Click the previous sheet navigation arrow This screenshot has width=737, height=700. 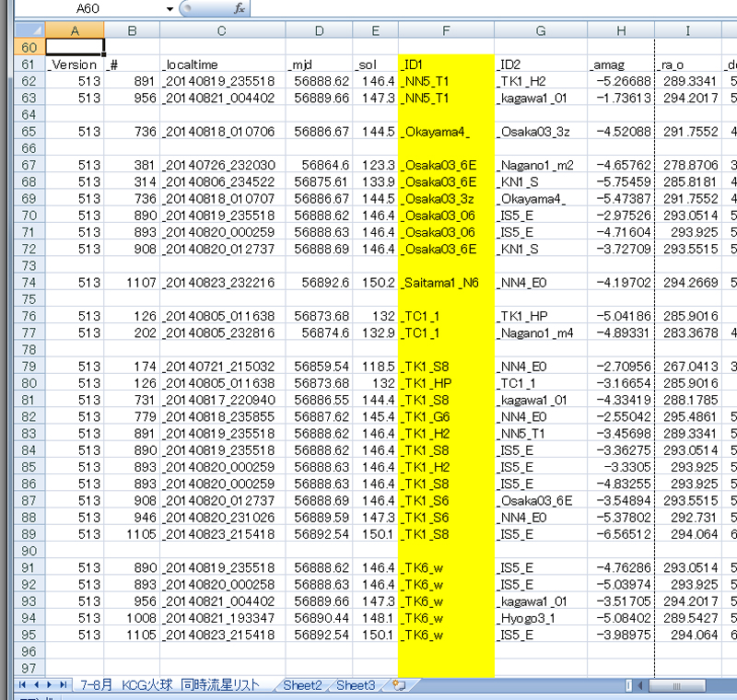36,685
